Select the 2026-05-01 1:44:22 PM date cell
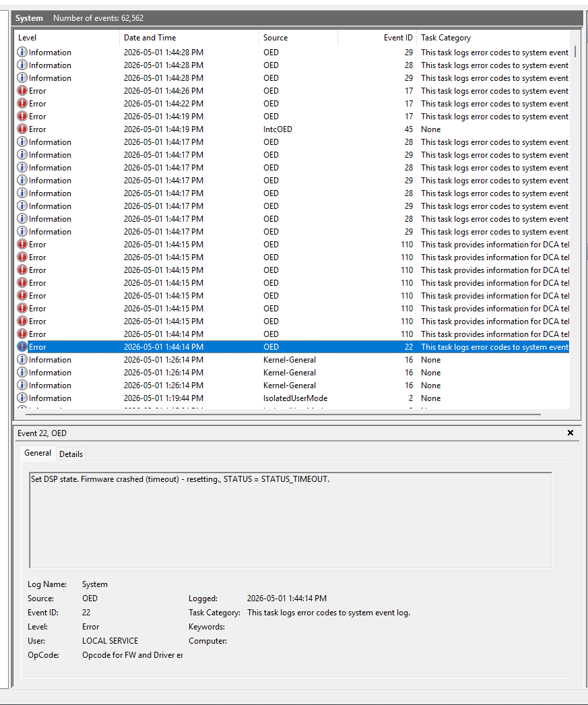The height and width of the screenshot is (705, 588). coord(164,103)
